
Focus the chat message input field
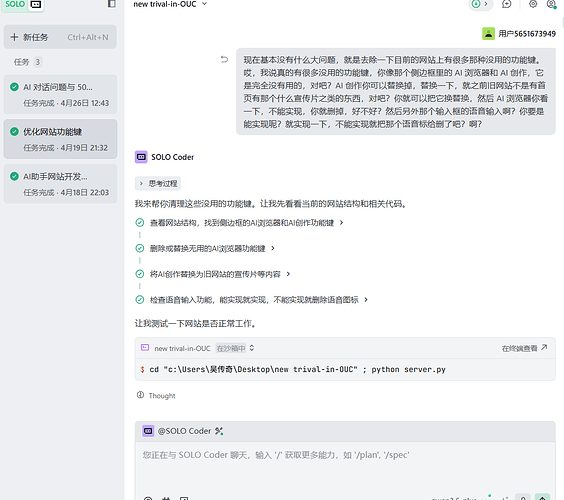tap(345, 468)
